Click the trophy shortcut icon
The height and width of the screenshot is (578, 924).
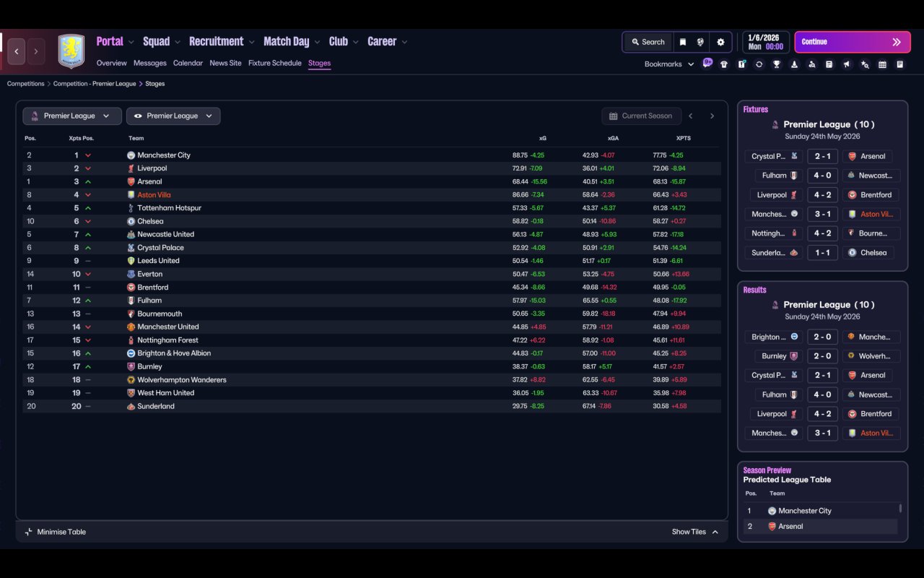[x=777, y=64]
